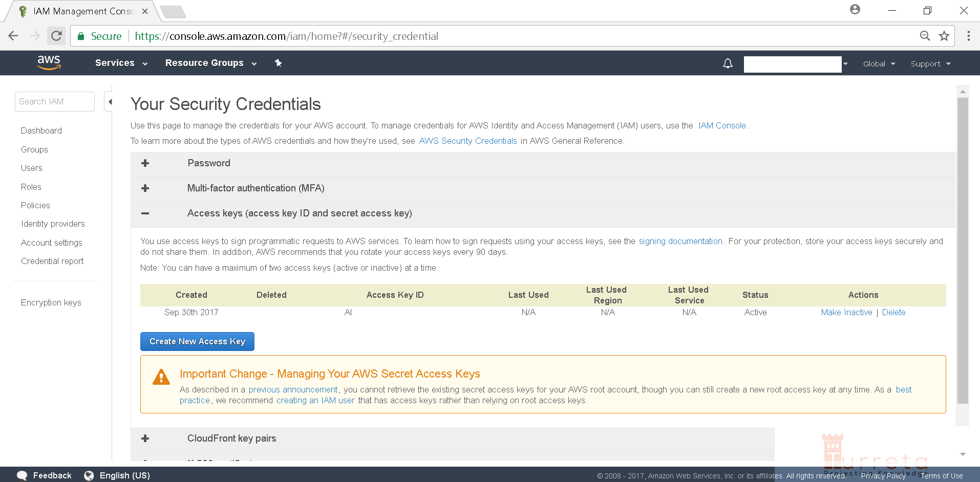The image size is (980, 482).
Task: Open Users in IAM sidebar
Action: [32, 168]
